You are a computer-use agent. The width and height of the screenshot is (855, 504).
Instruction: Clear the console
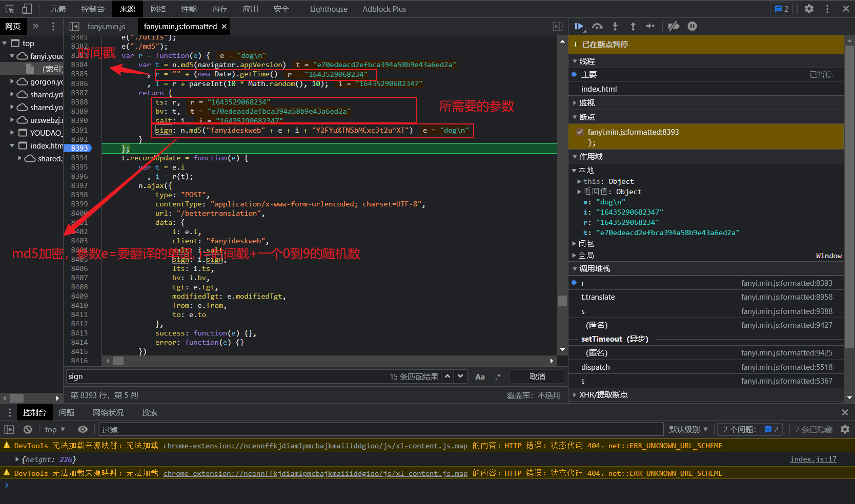(28, 429)
